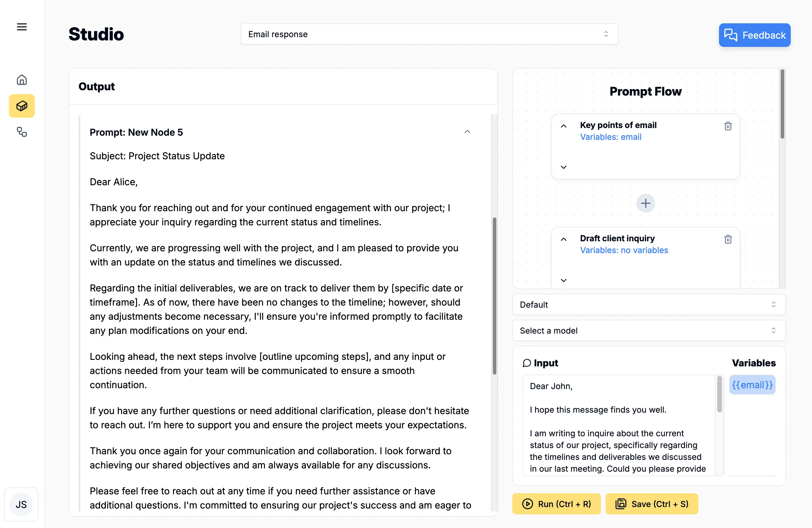The width and height of the screenshot is (812, 528).
Task: Delete the Key points of email node
Action: (x=728, y=126)
